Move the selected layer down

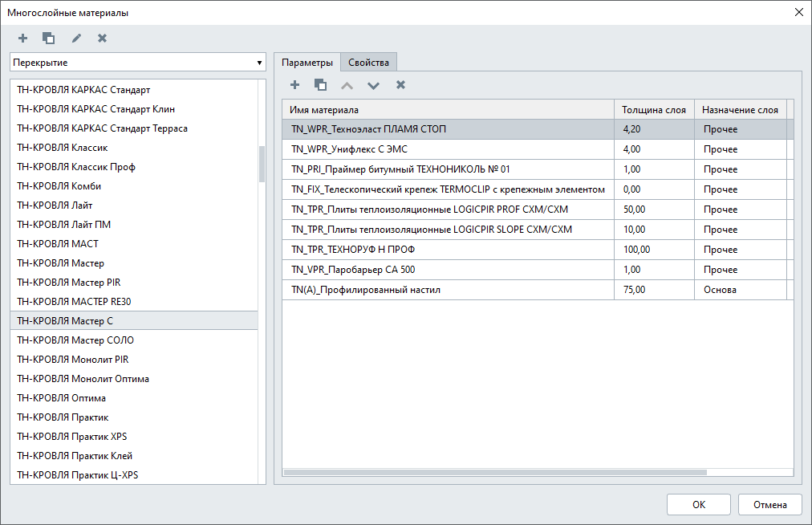373,85
